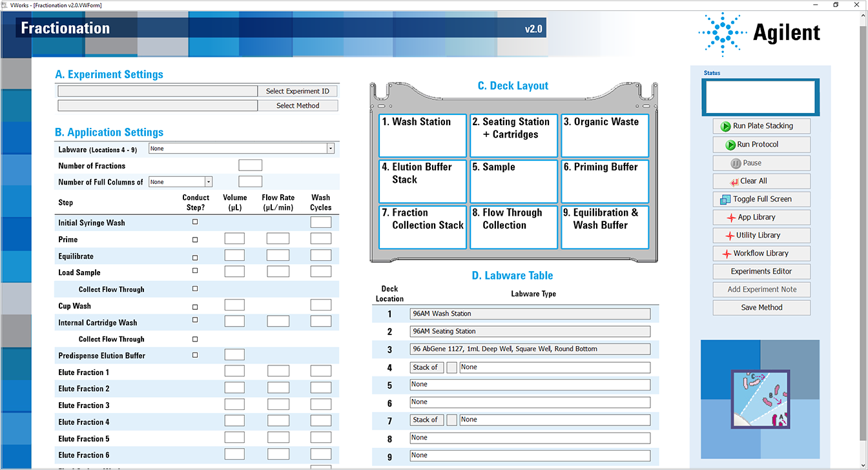Select deck position 2. Seating Station + Cartridges
This screenshot has width=868, height=470.
pos(514,136)
